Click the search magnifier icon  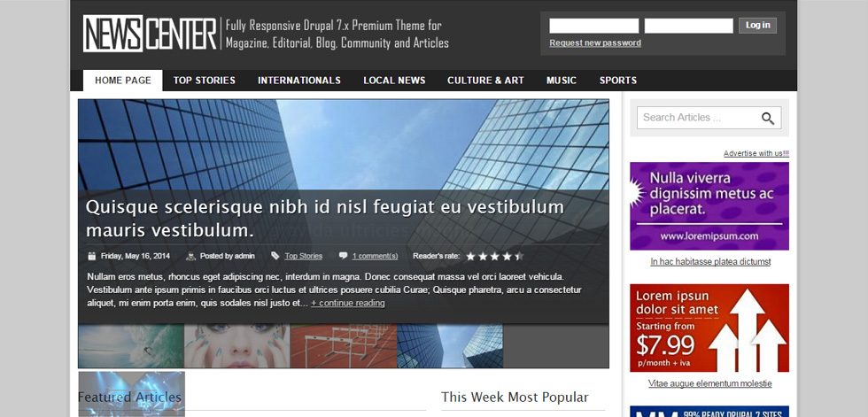click(768, 118)
